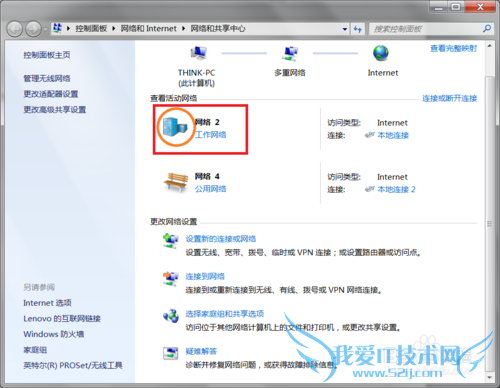Image resolution: width=500 pixels, height=388 pixels.
Task: Open Lenovo 的互联网链接 in sidebar
Action: tap(62, 319)
